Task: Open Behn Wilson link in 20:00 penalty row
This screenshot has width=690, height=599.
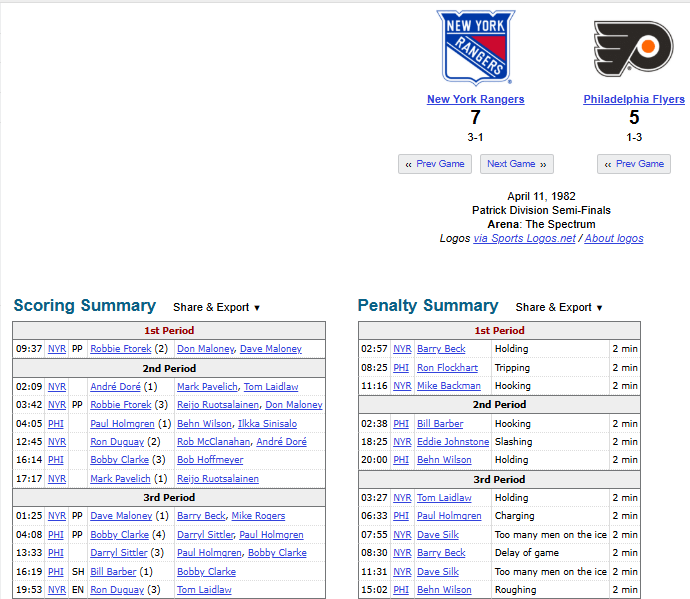Action: 444,460
